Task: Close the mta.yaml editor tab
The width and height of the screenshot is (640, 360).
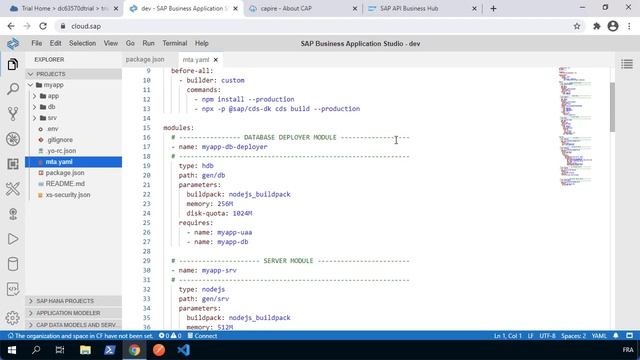Action: point(216,60)
